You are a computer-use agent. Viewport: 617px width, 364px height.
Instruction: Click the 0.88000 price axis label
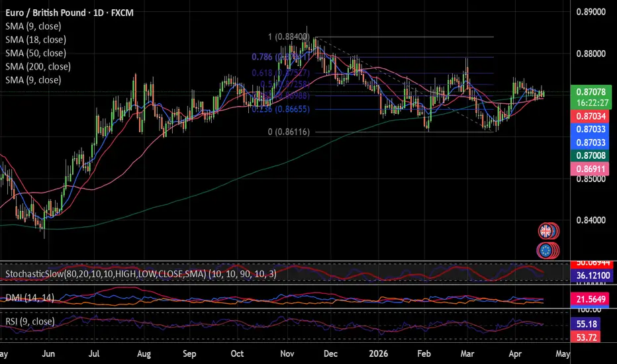591,54
